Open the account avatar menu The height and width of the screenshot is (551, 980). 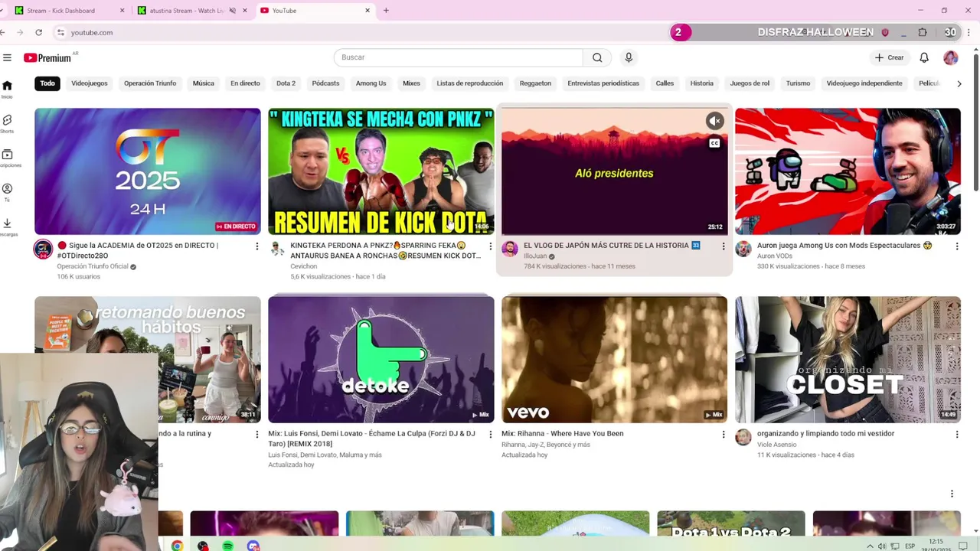pyautogui.click(x=950, y=57)
